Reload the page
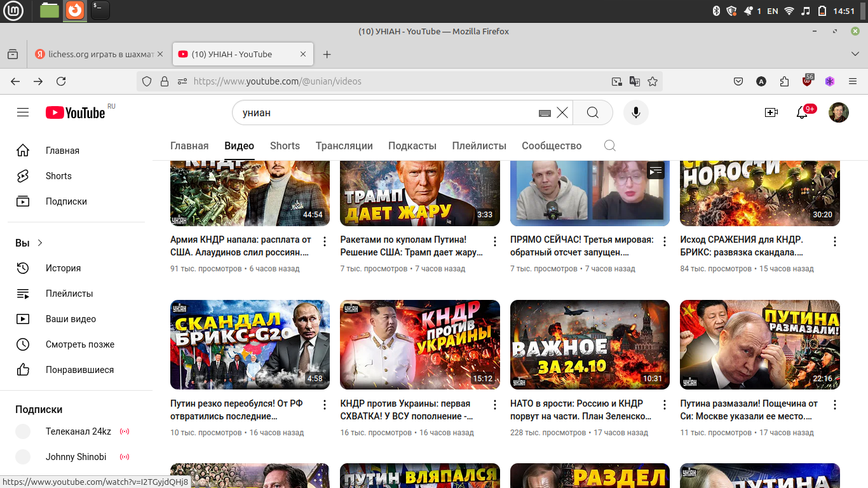Screen dimensions: 868x488 [x=61, y=81]
